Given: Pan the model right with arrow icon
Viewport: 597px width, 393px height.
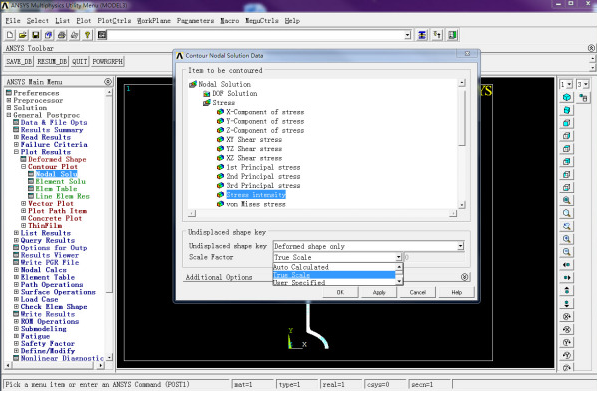Looking at the screenshot, I should (567, 278).
